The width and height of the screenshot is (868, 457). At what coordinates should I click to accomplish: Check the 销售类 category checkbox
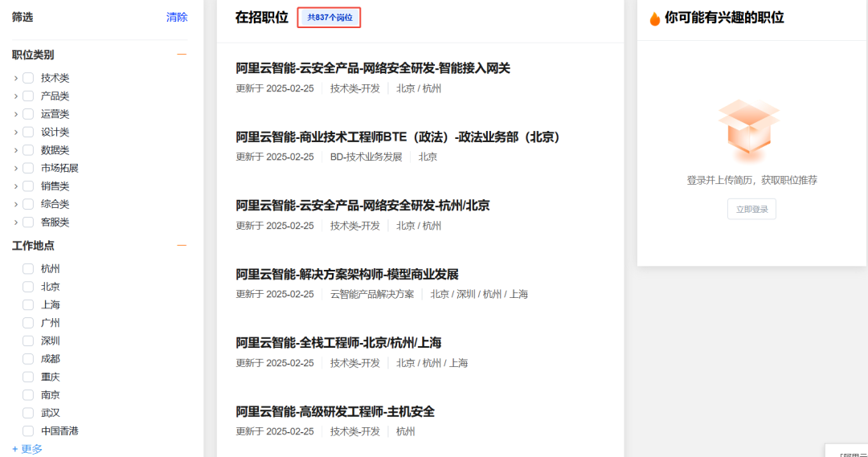point(28,186)
